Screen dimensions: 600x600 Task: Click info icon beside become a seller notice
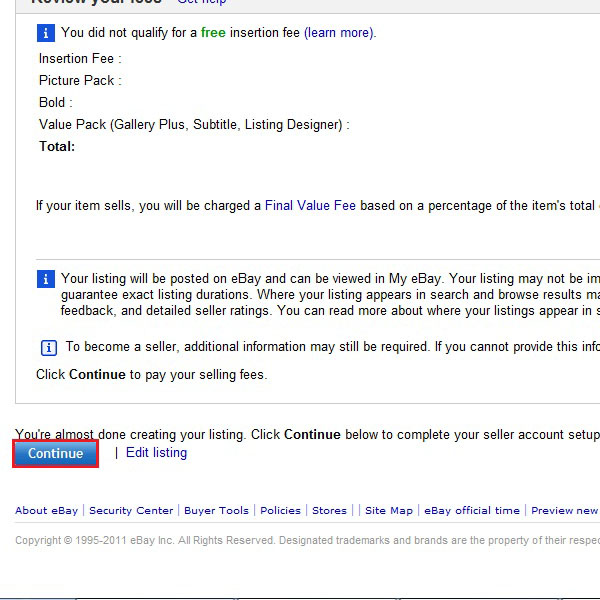tap(49, 348)
